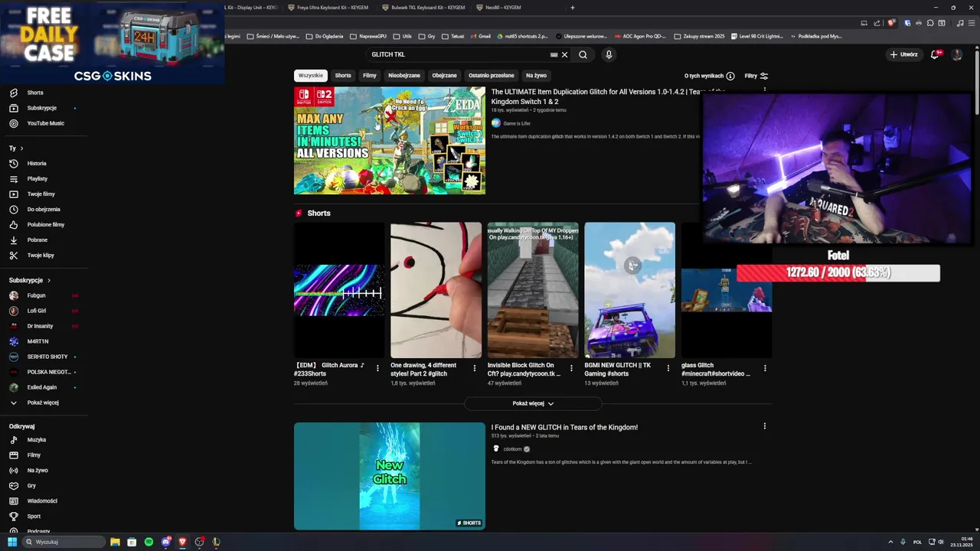
Task: Select the Wszystkie filter chip
Action: tap(311, 76)
